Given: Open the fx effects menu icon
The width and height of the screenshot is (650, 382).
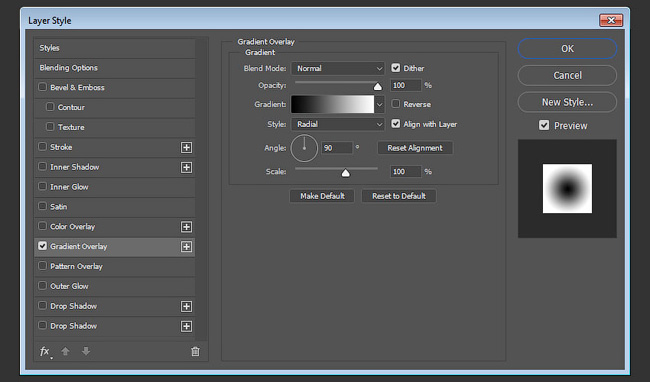Looking at the screenshot, I should point(45,352).
